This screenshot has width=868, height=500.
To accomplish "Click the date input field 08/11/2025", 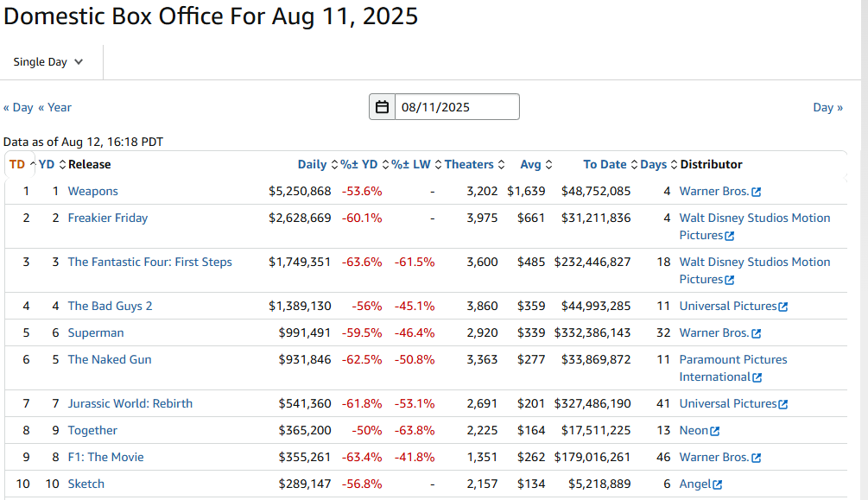I will 457,107.
